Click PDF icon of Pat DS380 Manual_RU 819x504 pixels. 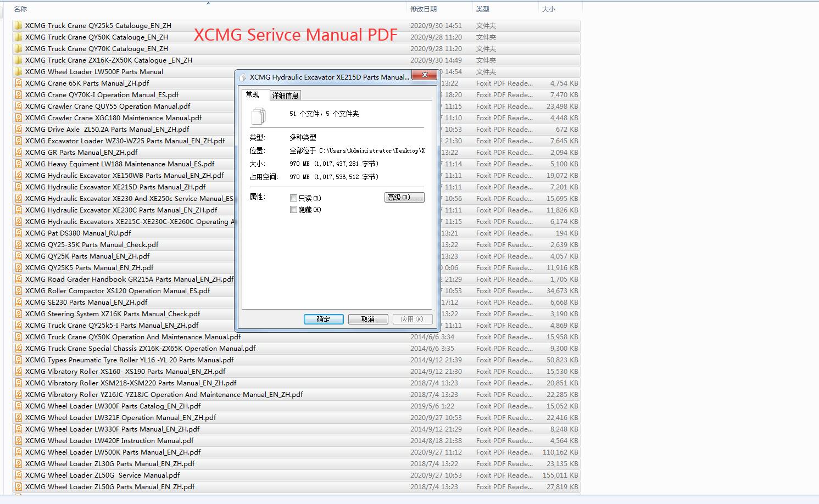point(19,233)
